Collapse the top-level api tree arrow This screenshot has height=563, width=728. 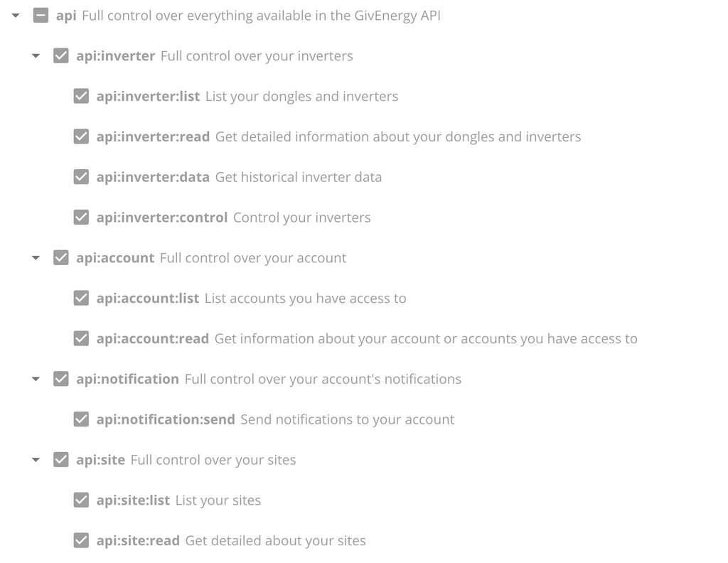(16, 15)
